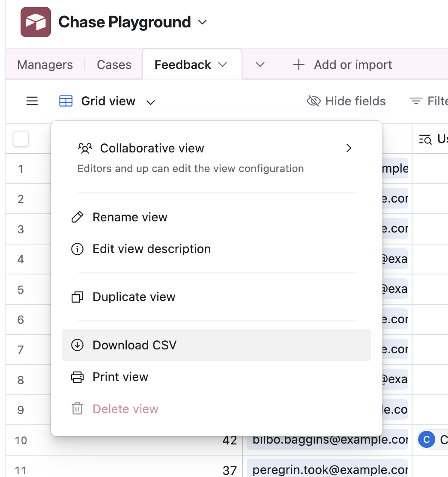
Task: Click the printer icon for Print view
Action: pyautogui.click(x=77, y=377)
